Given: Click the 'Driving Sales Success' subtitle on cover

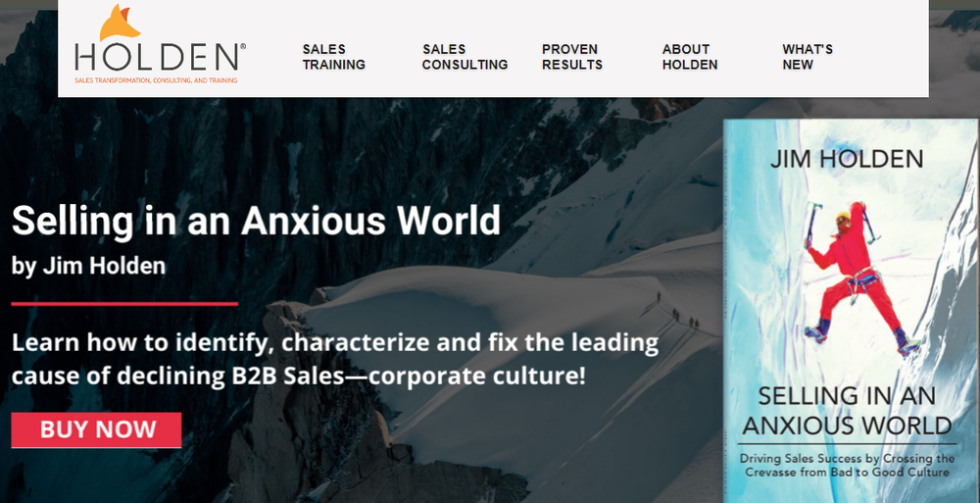Looking at the screenshot, I should [847, 466].
